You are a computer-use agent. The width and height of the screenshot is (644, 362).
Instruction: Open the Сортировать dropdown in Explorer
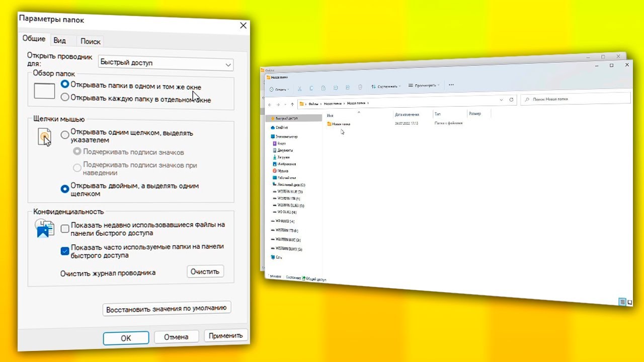tap(386, 86)
